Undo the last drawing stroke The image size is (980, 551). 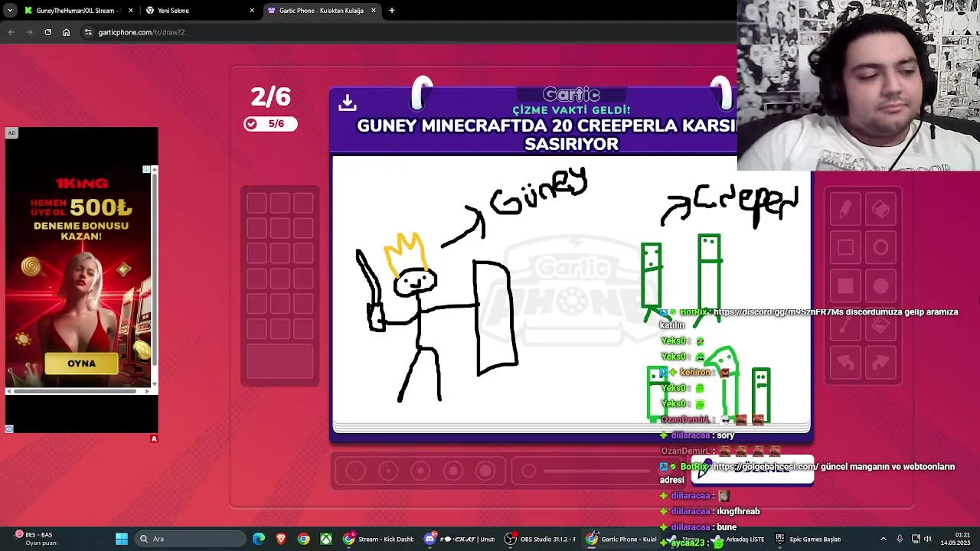pyautogui.click(x=845, y=363)
